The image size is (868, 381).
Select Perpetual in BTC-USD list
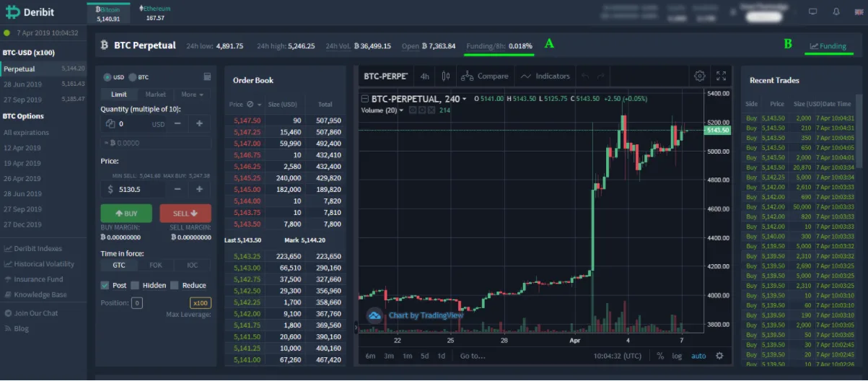pos(44,69)
